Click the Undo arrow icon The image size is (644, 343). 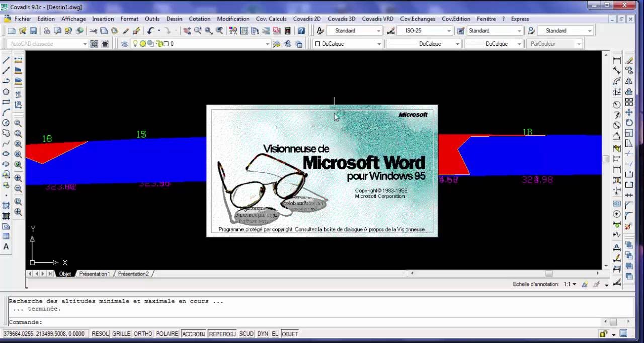point(150,31)
